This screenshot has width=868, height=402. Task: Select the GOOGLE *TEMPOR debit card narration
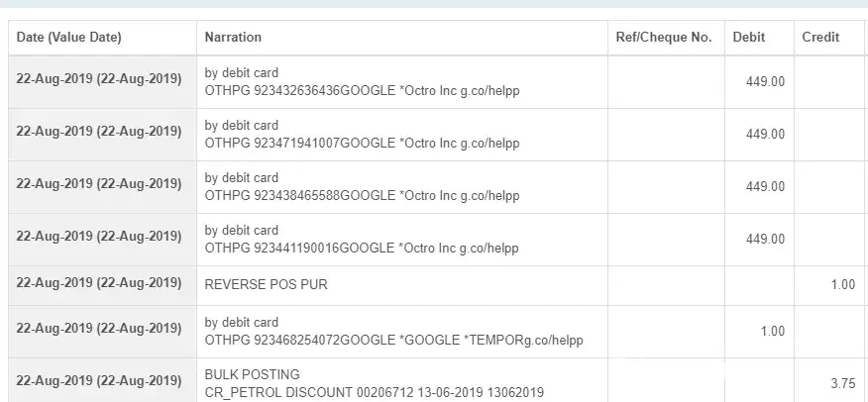coord(393,332)
